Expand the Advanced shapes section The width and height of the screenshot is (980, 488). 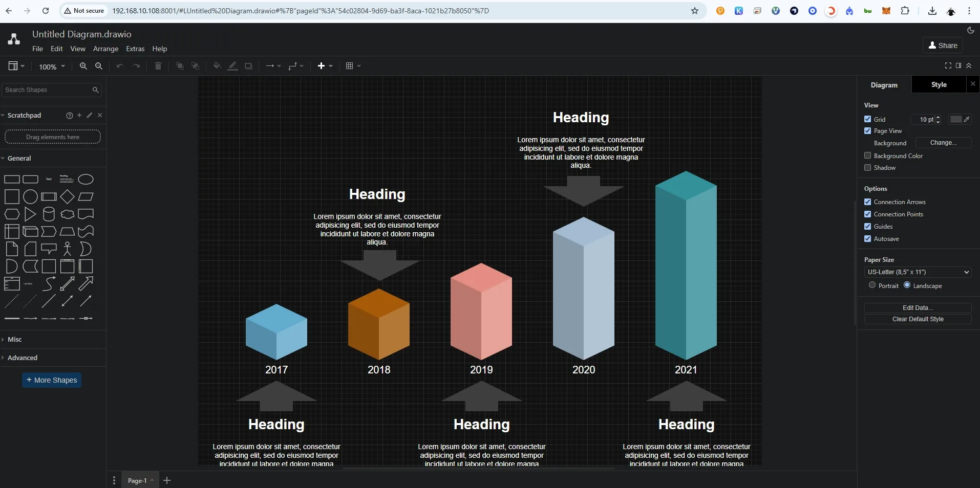coord(23,358)
